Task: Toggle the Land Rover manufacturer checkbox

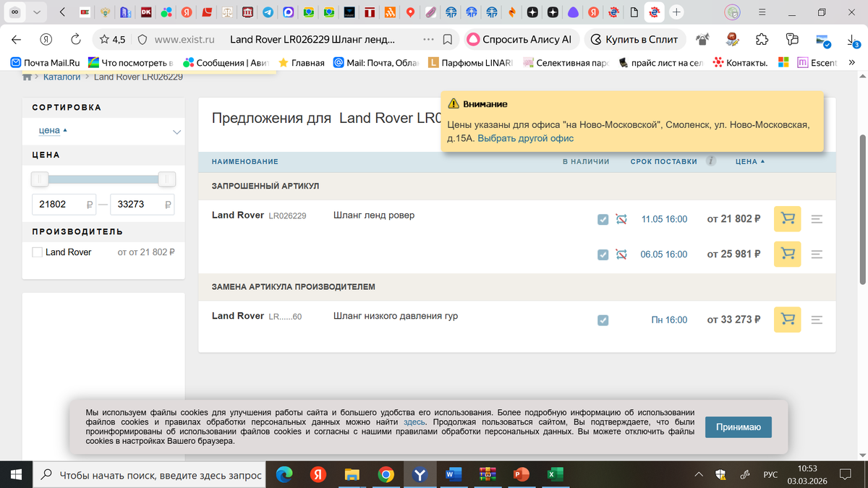Action: pyautogui.click(x=38, y=252)
